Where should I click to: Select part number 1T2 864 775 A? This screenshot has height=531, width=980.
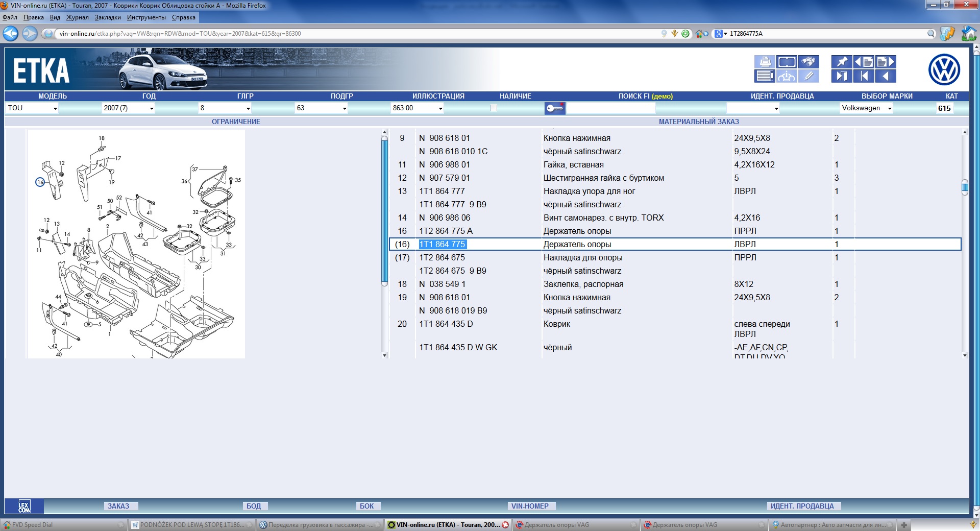(446, 231)
